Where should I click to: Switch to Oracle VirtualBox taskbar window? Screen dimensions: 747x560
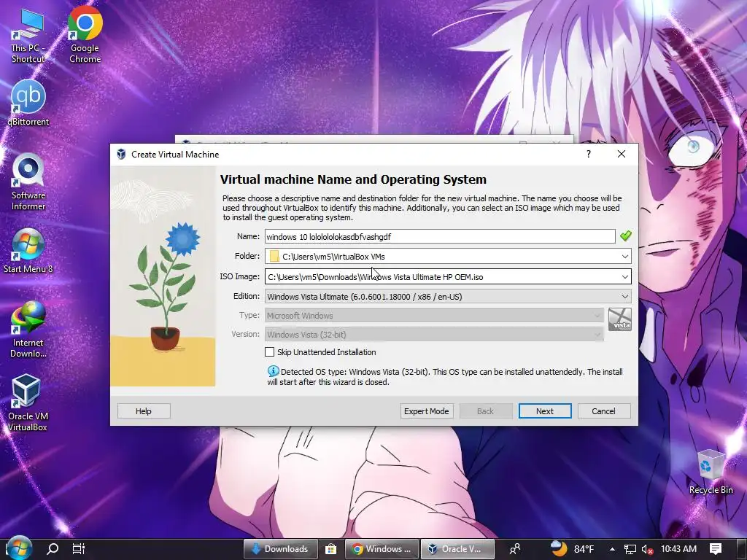457,549
